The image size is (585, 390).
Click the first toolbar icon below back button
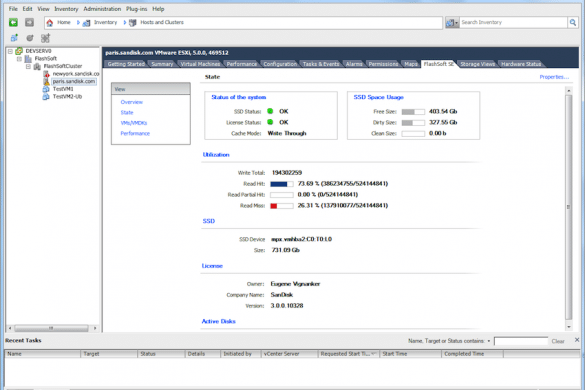click(14, 38)
